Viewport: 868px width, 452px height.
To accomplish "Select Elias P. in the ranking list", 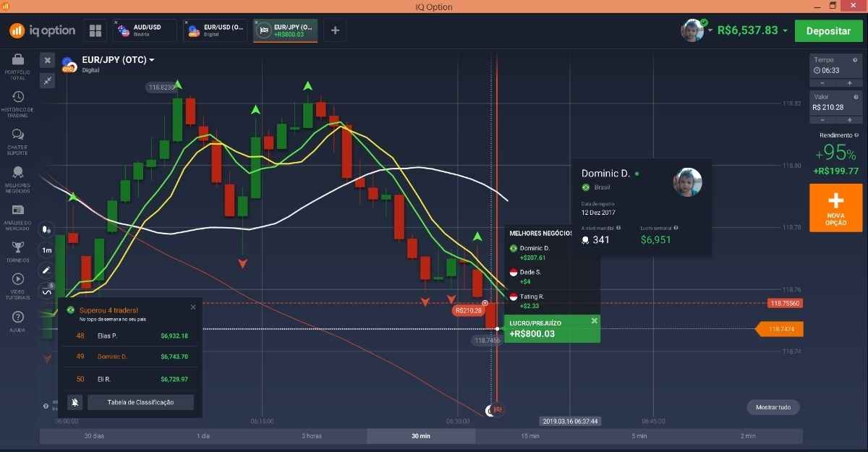I will pos(130,336).
